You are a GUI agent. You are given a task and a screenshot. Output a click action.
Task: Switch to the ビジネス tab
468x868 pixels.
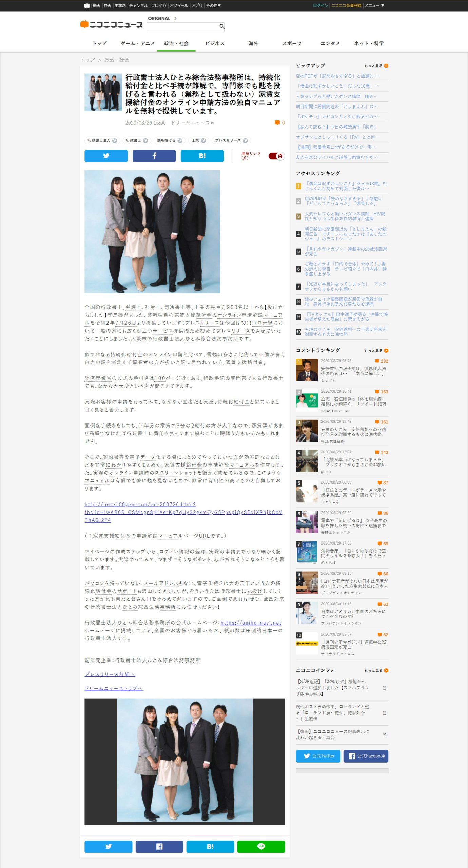[215, 44]
